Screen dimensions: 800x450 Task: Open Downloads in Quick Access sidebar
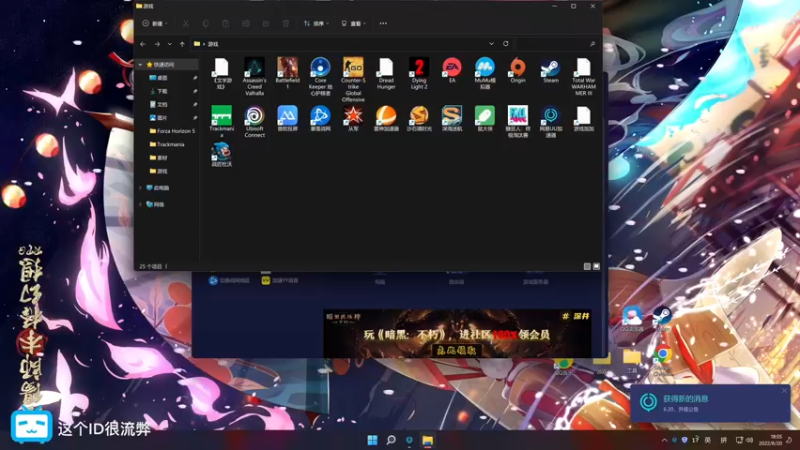[158, 91]
